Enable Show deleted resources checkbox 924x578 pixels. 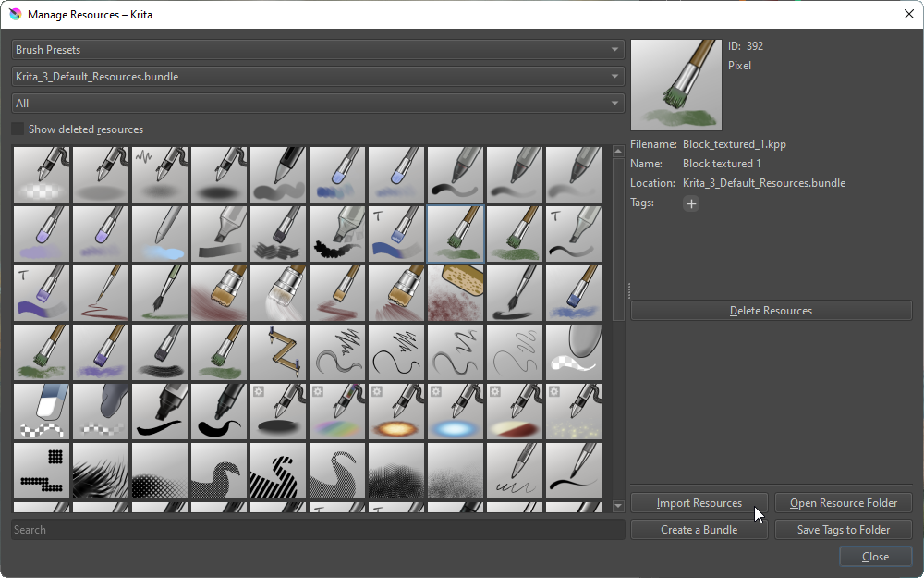pyautogui.click(x=18, y=129)
